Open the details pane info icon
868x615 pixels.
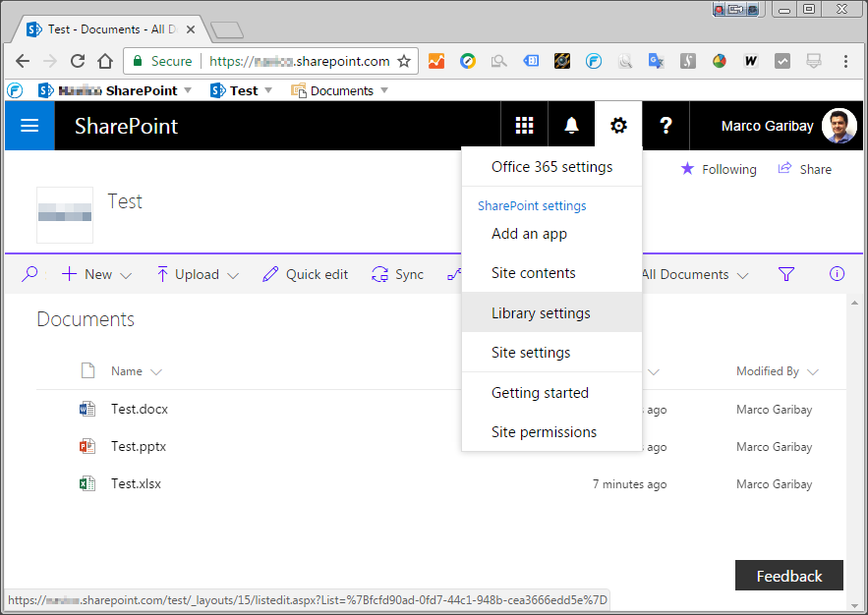click(837, 274)
